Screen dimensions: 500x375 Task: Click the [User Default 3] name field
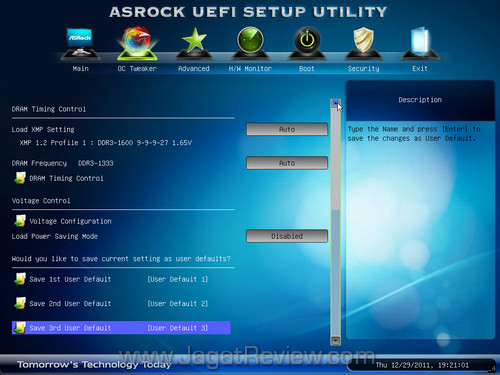click(178, 328)
